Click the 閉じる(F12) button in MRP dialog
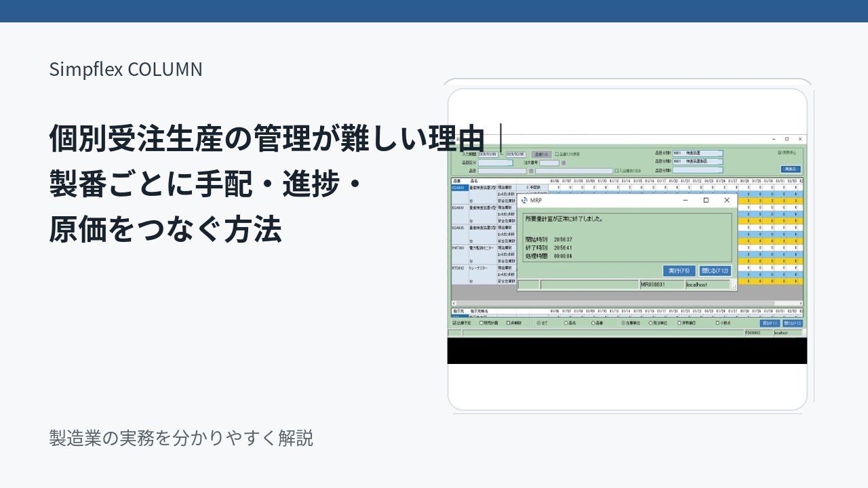Image resolution: width=868 pixels, height=488 pixels. 715,270
